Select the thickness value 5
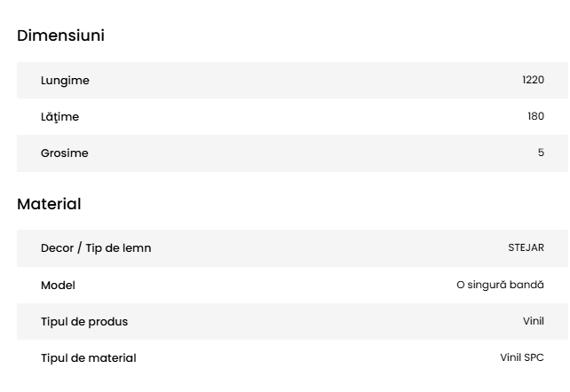This screenshot has width=570, height=392. [541, 153]
